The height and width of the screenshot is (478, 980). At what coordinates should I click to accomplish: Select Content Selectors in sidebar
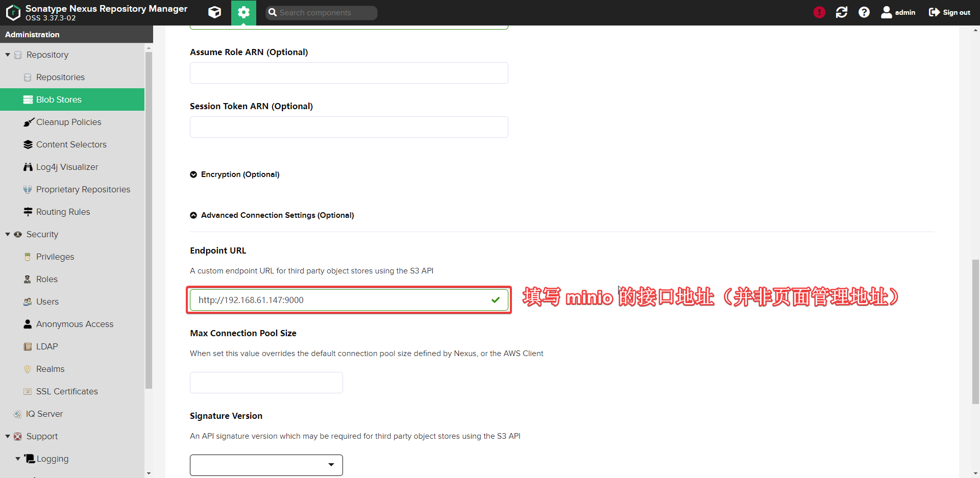point(71,144)
